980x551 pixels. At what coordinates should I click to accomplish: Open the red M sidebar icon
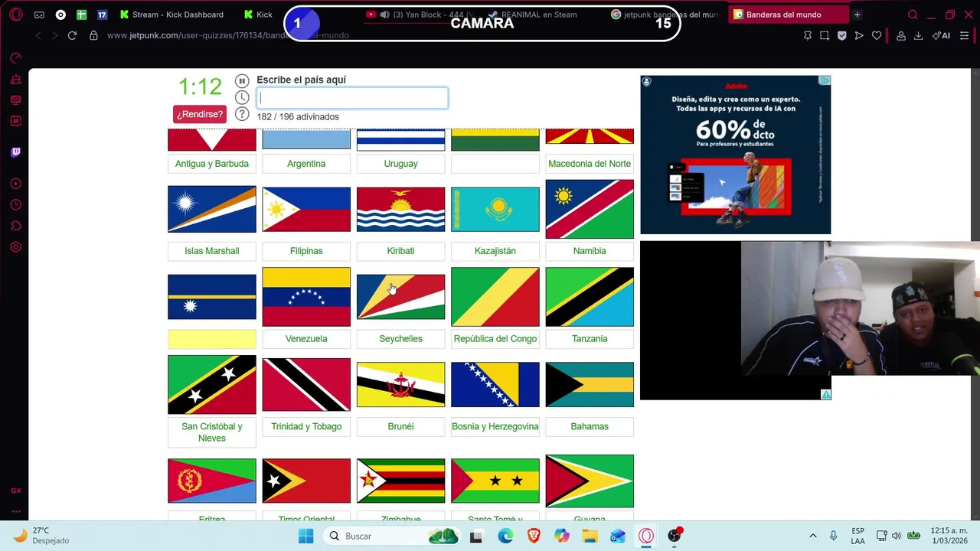coord(16,120)
